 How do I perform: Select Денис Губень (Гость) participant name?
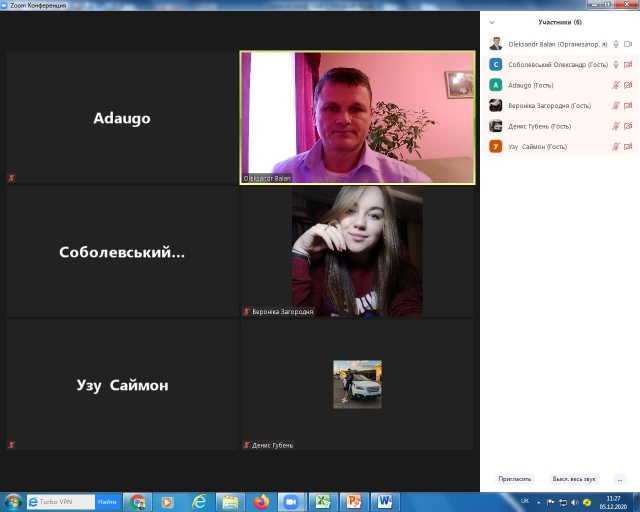point(539,126)
